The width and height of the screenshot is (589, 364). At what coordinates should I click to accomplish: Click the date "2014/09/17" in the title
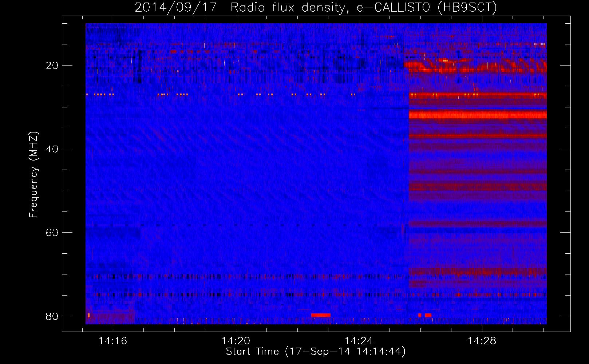click(176, 7)
